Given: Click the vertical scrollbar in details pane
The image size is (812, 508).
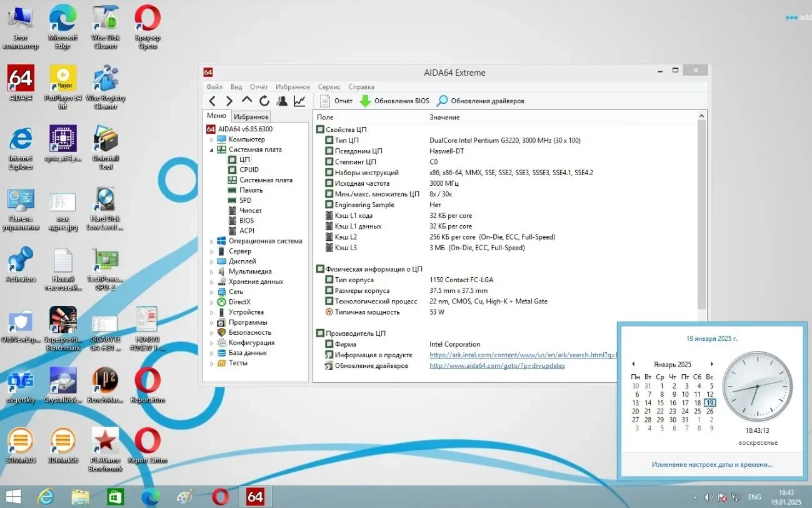Looking at the screenshot, I should (x=702, y=213).
